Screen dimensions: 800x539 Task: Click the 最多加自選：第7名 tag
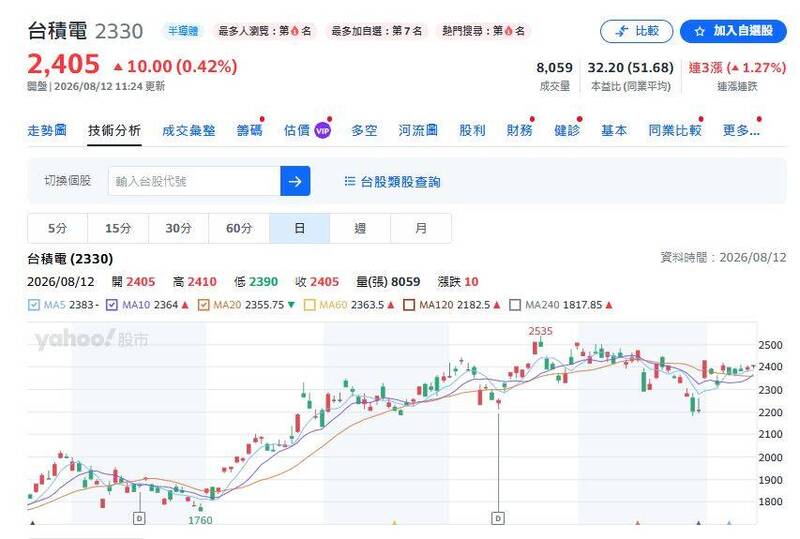[377, 31]
